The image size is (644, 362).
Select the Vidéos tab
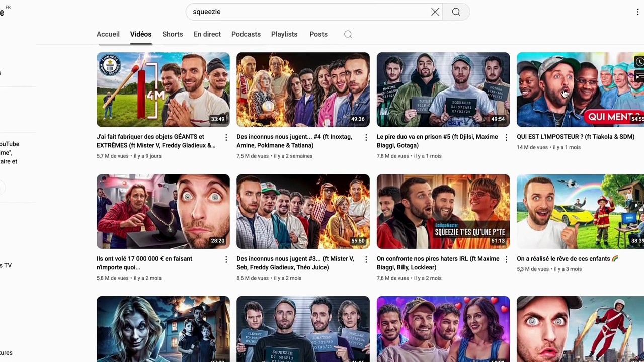[141, 34]
